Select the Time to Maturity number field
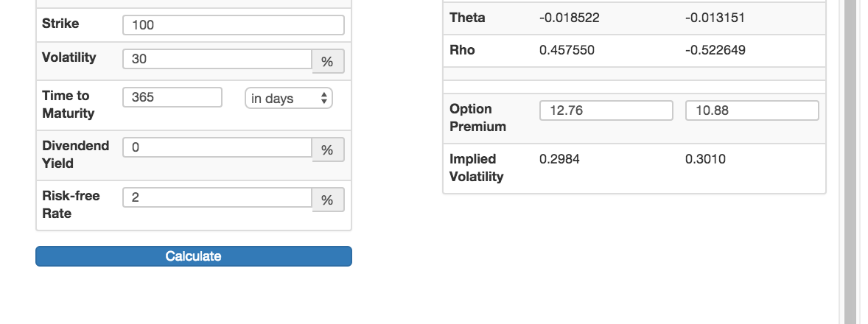868x324 pixels. 172,97
